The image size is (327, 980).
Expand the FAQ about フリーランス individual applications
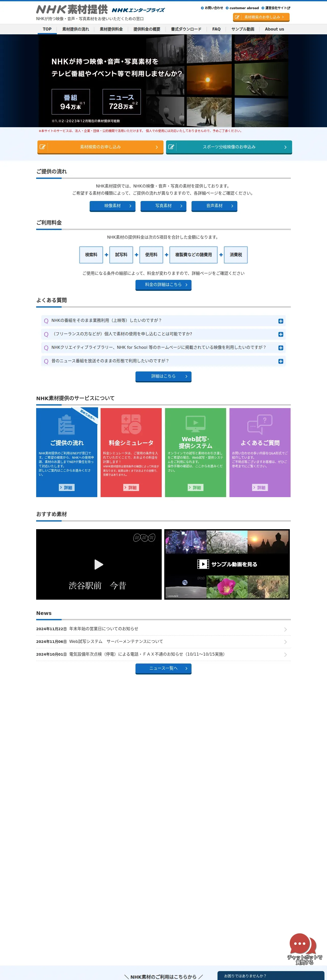(x=163, y=334)
